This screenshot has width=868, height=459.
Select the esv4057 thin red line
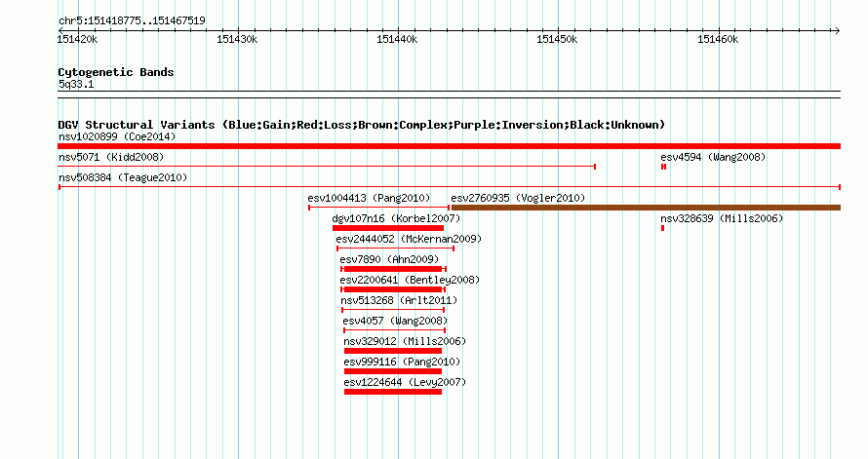point(395,330)
